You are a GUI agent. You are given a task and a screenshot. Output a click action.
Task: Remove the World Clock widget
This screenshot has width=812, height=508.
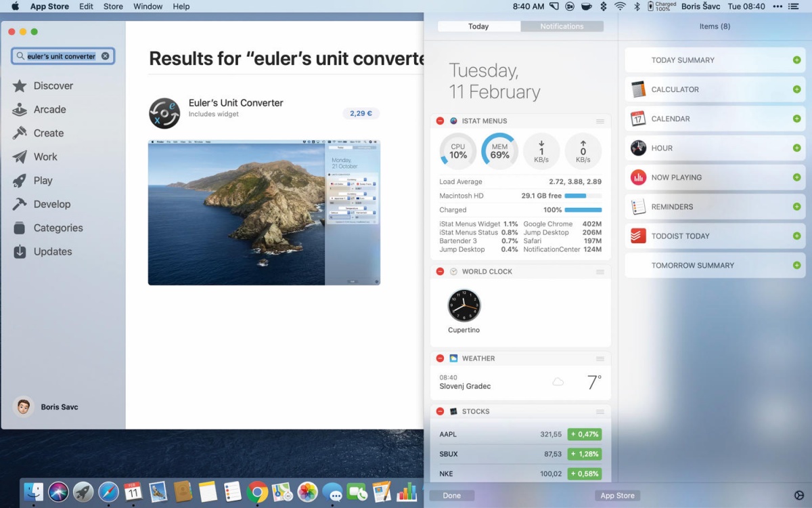pyautogui.click(x=440, y=272)
